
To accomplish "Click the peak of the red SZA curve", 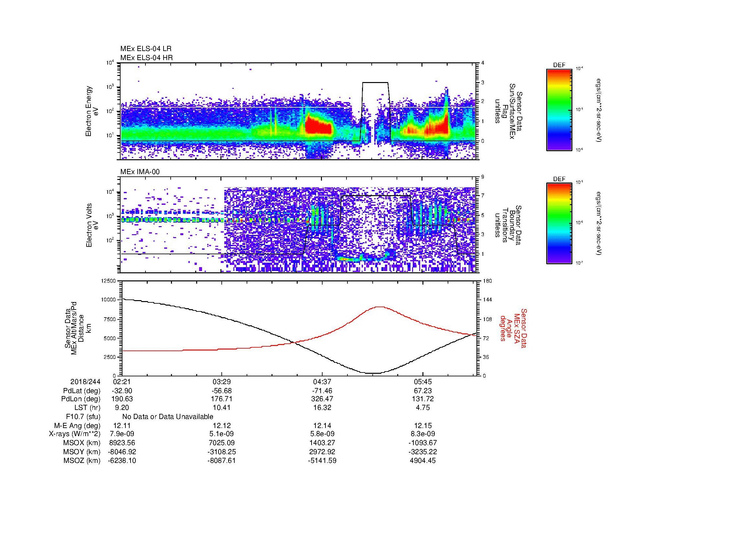I will pyautogui.click(x=380, y=307).
